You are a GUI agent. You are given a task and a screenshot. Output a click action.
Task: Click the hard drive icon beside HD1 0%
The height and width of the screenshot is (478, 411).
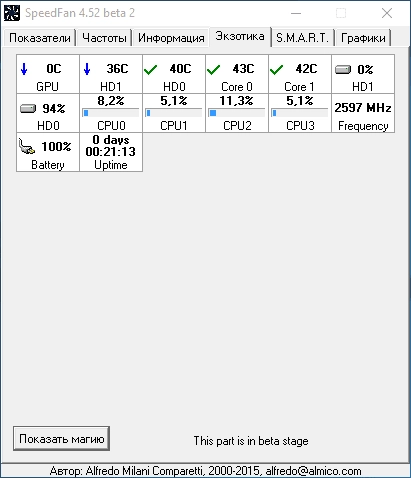343,69
